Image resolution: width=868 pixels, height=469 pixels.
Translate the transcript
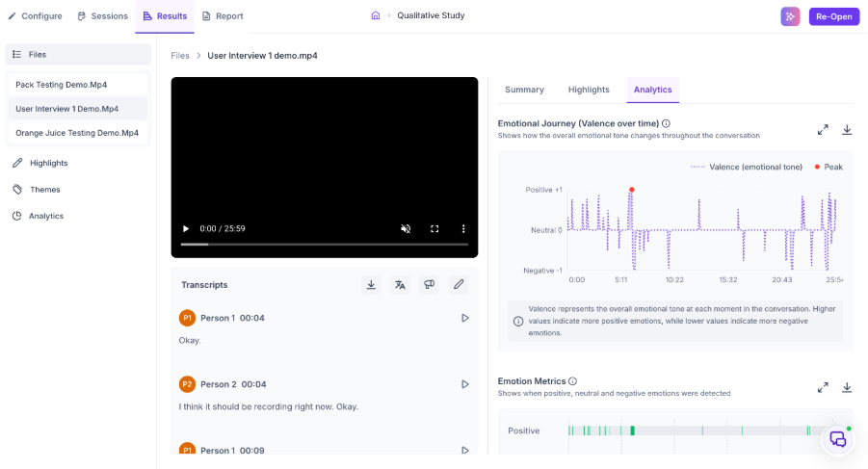[x=400, y=285]
